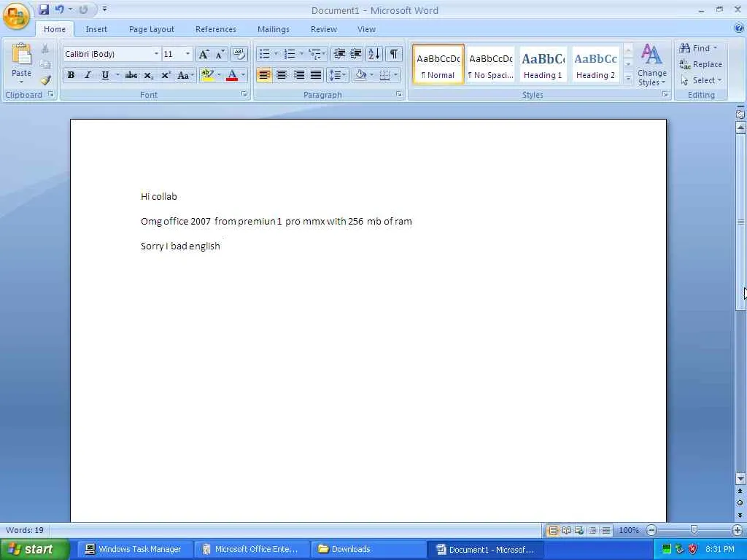This screenshot has width=747, height=560.
Task: Toggle Underline formatting
Action: coord(105,75)
